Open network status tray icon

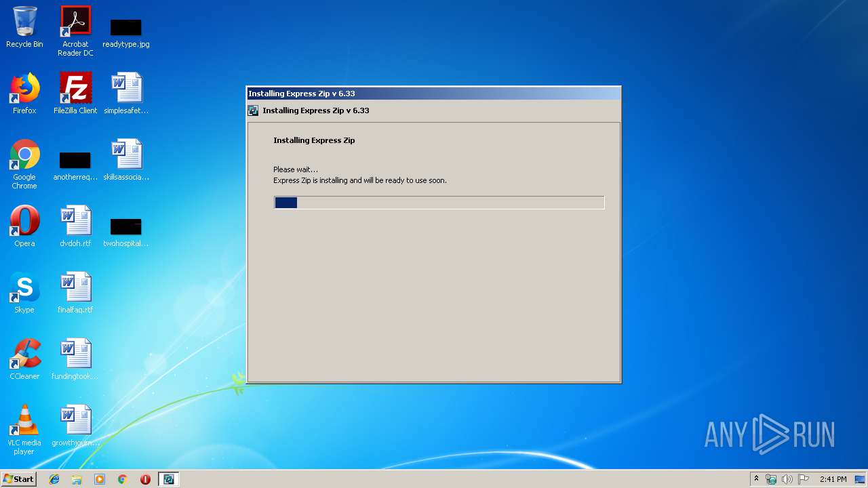[x=771, y=479]
